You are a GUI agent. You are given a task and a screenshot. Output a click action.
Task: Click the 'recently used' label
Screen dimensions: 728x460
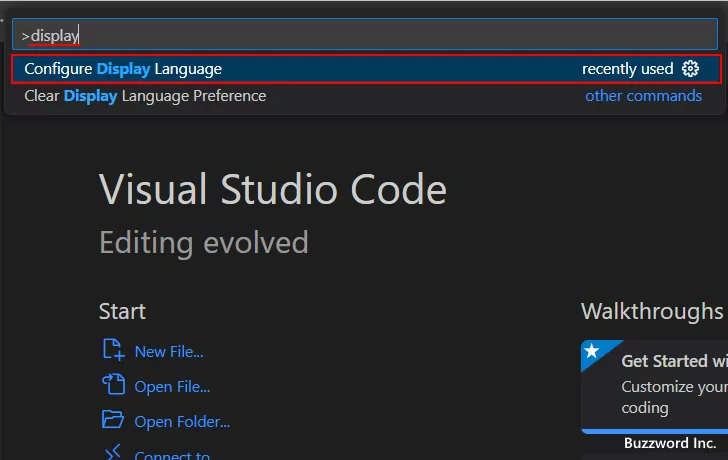[627, 69]
